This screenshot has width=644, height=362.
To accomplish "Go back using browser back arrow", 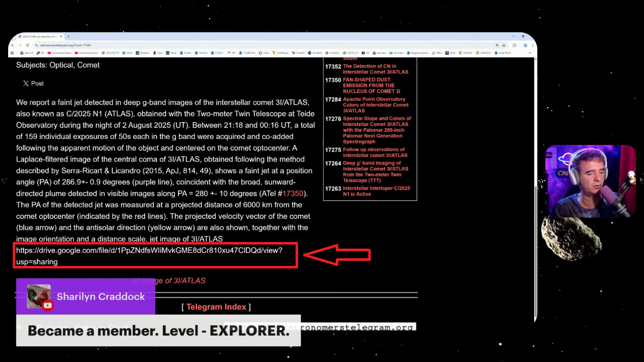I will click(13, 45).
